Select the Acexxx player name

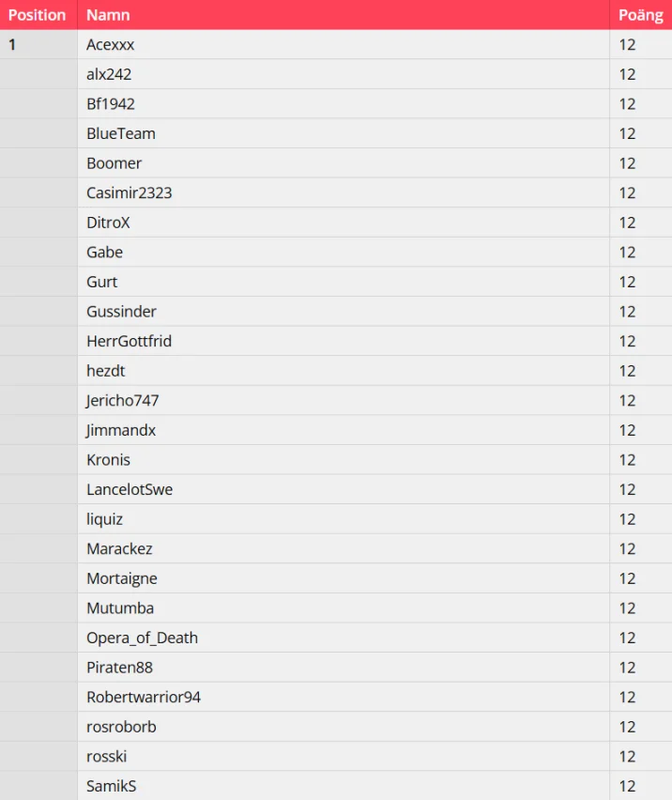pyautogui.click(x=111, y=44)
